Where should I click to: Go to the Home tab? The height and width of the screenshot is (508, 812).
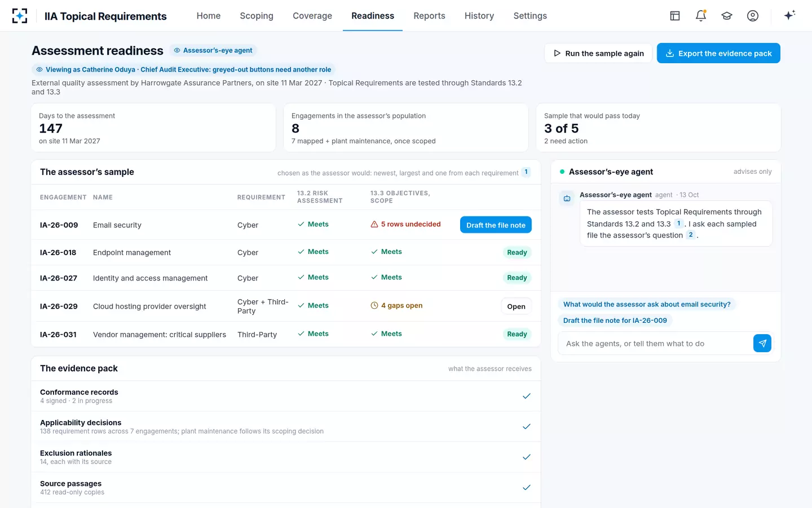click(209, 16)
